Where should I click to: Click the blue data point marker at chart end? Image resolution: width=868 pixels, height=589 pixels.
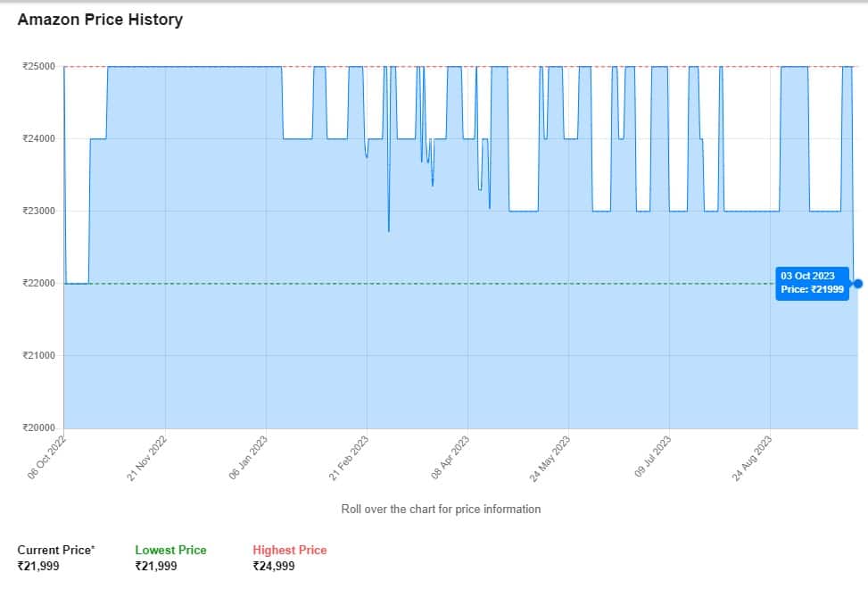858,284
